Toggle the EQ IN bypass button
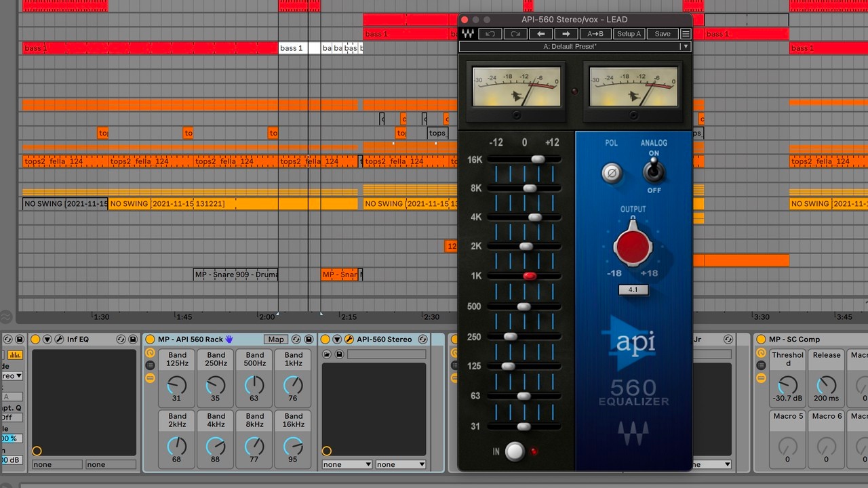This screenshot has width=868, height=488. (x=515, y=451)
